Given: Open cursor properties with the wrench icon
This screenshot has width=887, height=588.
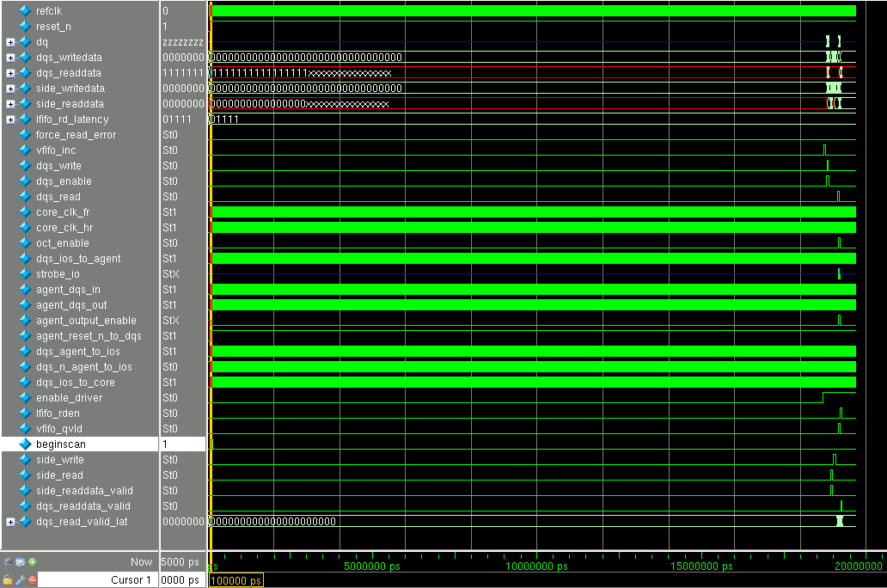Looking at the screenshot, I should [21, 580].
